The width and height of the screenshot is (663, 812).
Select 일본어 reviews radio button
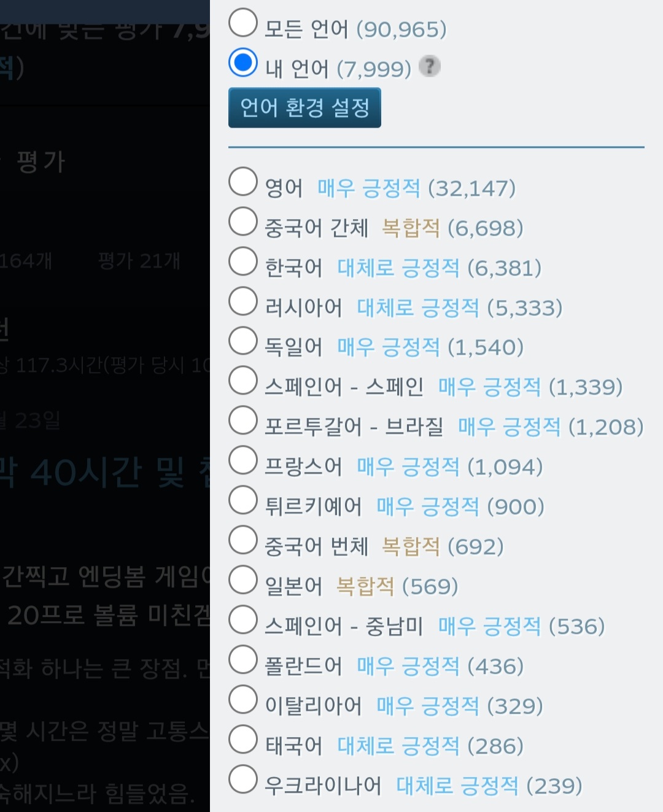(x=243, y=580)
